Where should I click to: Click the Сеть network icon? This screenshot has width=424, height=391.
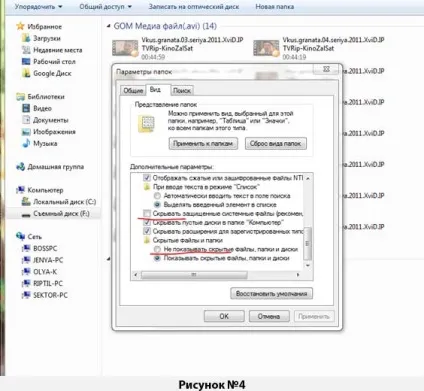pos(20,236)
